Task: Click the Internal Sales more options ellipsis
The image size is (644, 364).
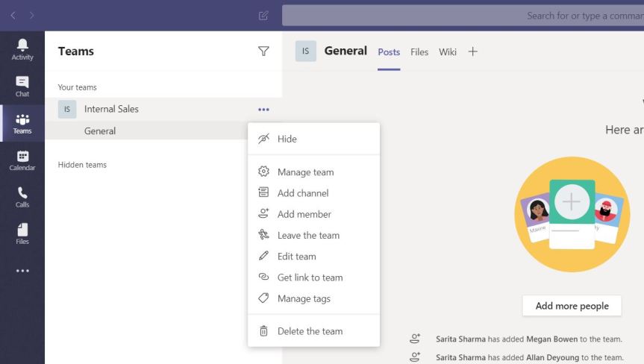Action: click(263, 110)
